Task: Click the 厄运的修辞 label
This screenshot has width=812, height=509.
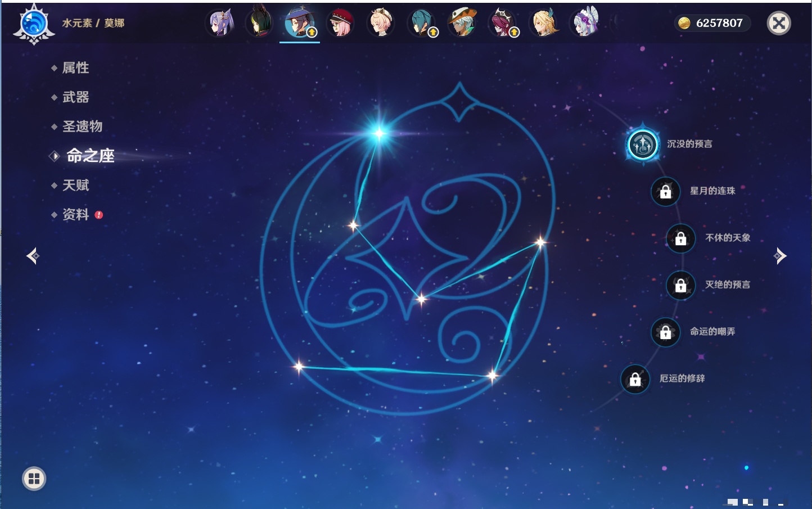Action: [x=682, y=379]
